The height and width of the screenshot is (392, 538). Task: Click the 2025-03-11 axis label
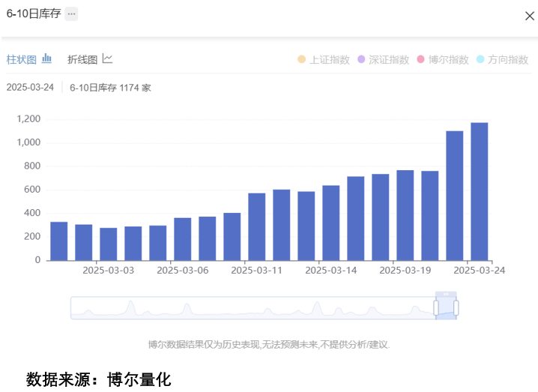point(257,271)
